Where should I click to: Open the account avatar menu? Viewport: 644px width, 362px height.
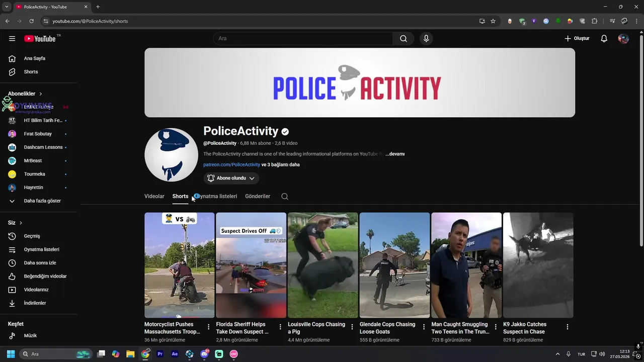[x=623, y=39]
